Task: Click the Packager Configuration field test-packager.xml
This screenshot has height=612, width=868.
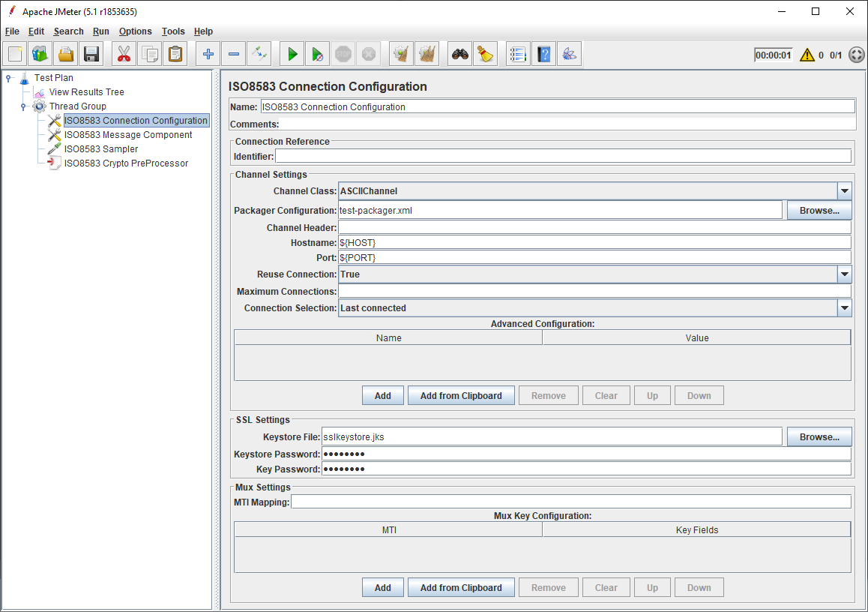Action: (560, 211)
